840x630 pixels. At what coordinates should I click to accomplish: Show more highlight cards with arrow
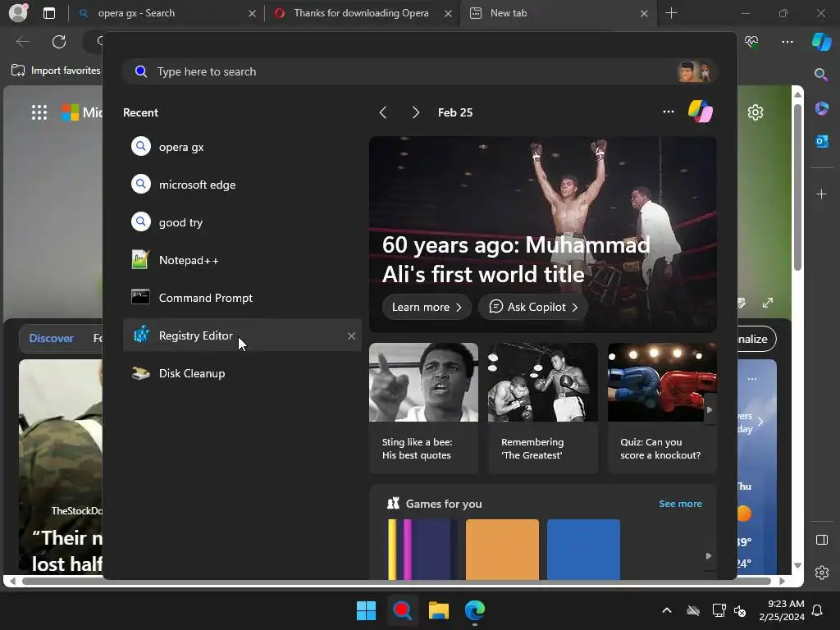(710, 410)
